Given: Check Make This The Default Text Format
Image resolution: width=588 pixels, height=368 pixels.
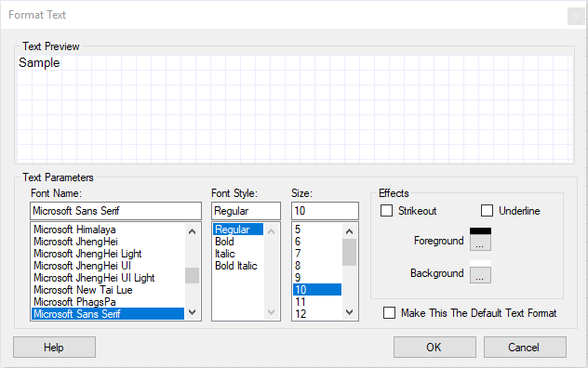Looking at the screenshot, I should tap(389, 313).
